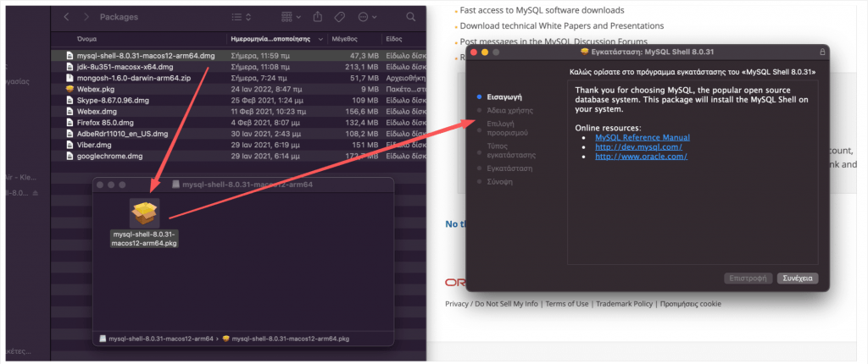Select the Viber.dmg file row

(x=238, y=145)
